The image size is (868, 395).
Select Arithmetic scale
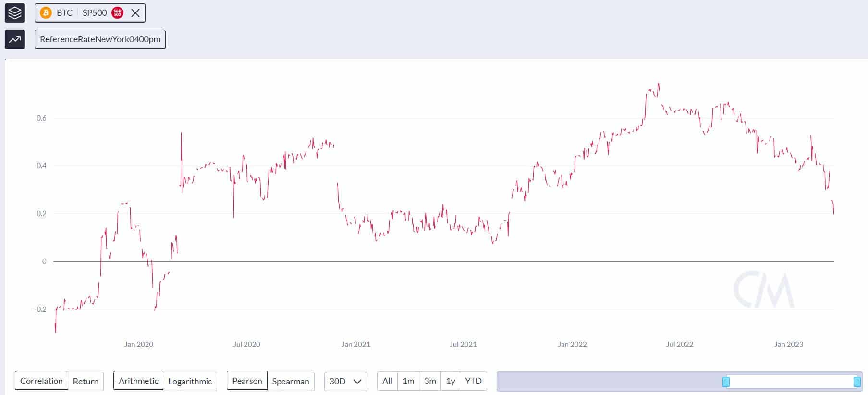click(138, 381)
